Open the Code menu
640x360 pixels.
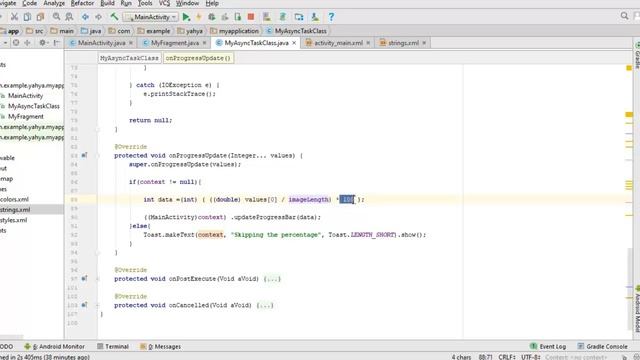(29, 3)
